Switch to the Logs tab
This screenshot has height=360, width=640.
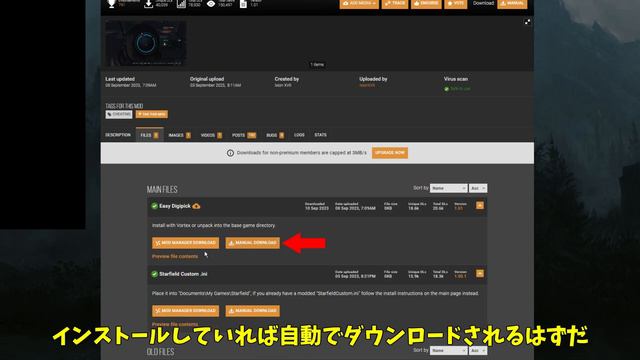(299, 135)
